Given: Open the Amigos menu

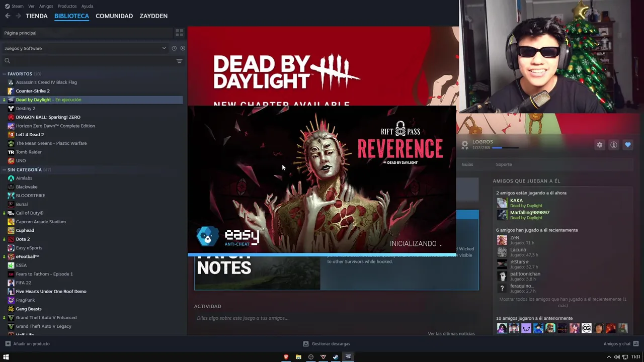Looking at the screenshot, I should pos(46,6).
